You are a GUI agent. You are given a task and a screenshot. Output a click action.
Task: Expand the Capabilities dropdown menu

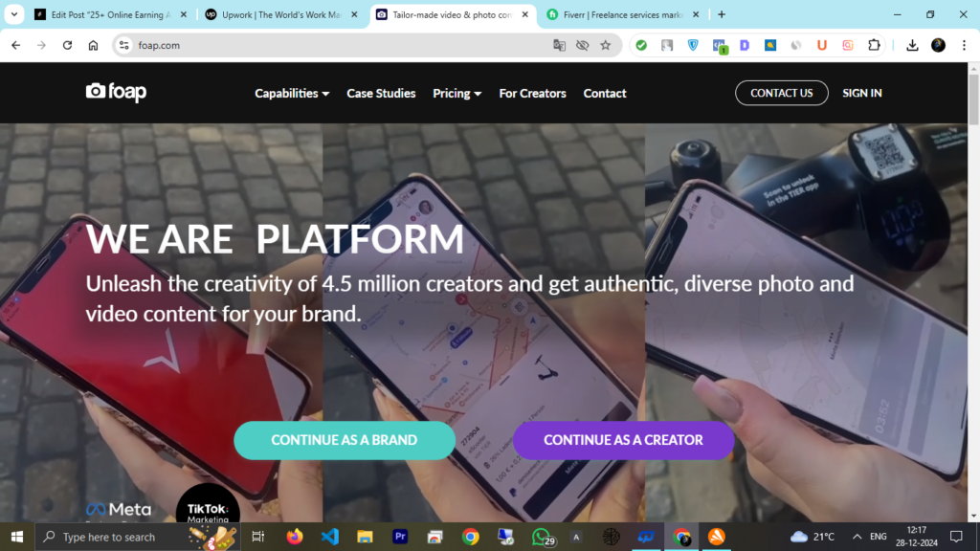292,94
